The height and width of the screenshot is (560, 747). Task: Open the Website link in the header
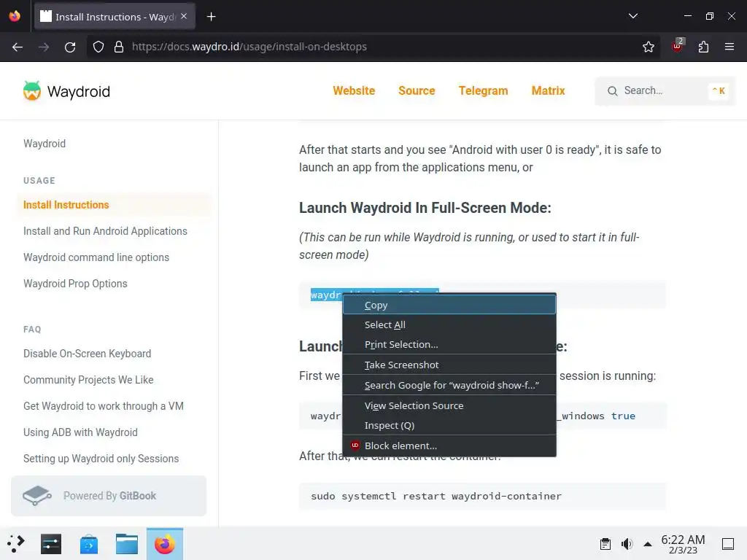(354, 90)
